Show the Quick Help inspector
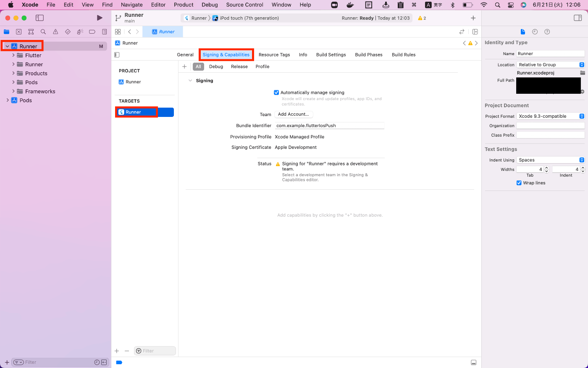Screen dimensions: 588x368 click(547, 32)
